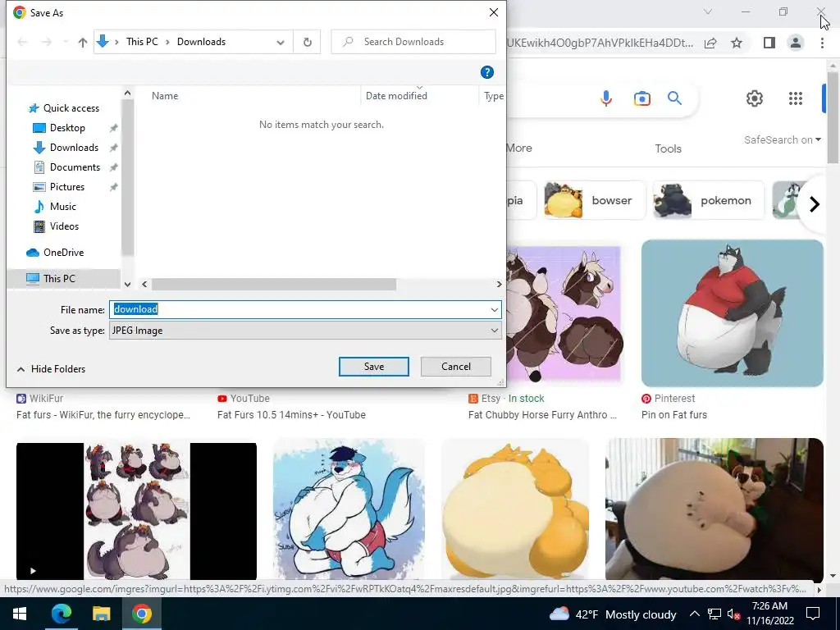The image size is (840, 630).
Task: Open the Pin on Fat furs link
Action: 674,415
